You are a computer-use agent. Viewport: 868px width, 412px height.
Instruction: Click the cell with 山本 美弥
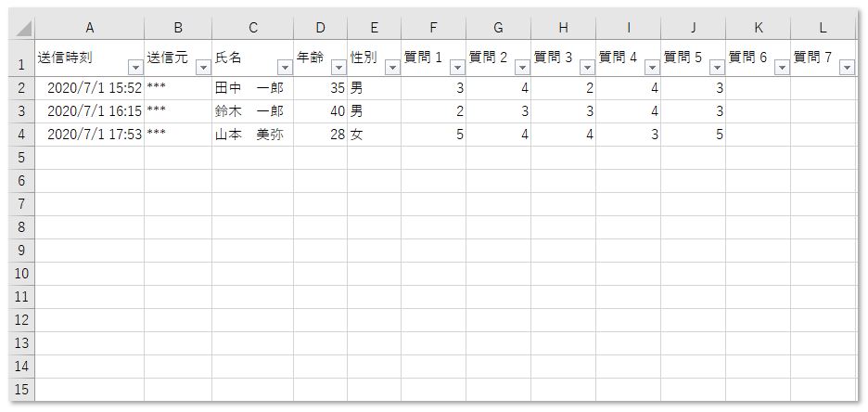point(252,135)
